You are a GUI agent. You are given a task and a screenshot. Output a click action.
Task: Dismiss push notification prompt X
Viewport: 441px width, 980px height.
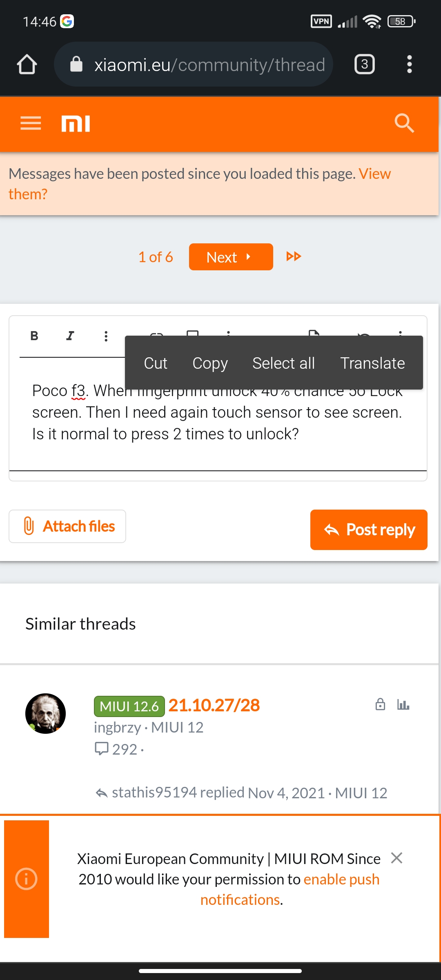pyautogui.click(x=396, y=858)
